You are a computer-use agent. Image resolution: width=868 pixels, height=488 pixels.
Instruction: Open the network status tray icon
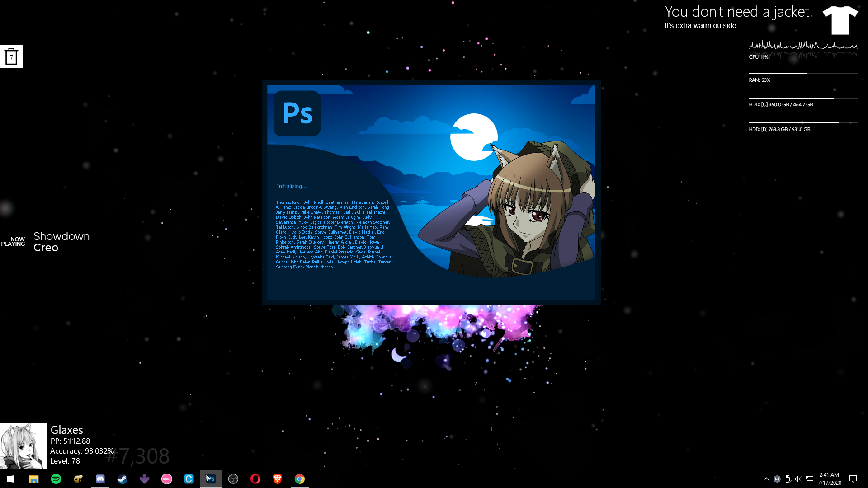pyautogui.click(x=810, y=479)
